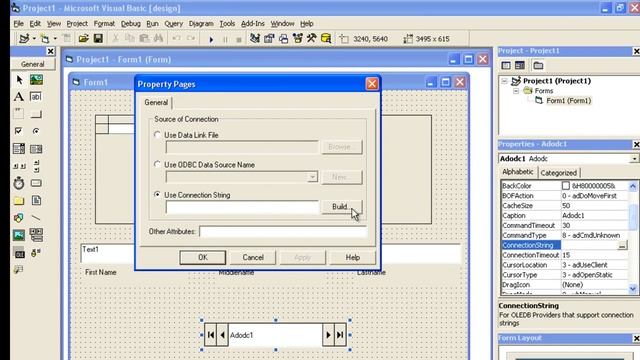Select the CursorType property row
Image resolution: width=640 pixels, height=360 pixels.
pos(565,275)
